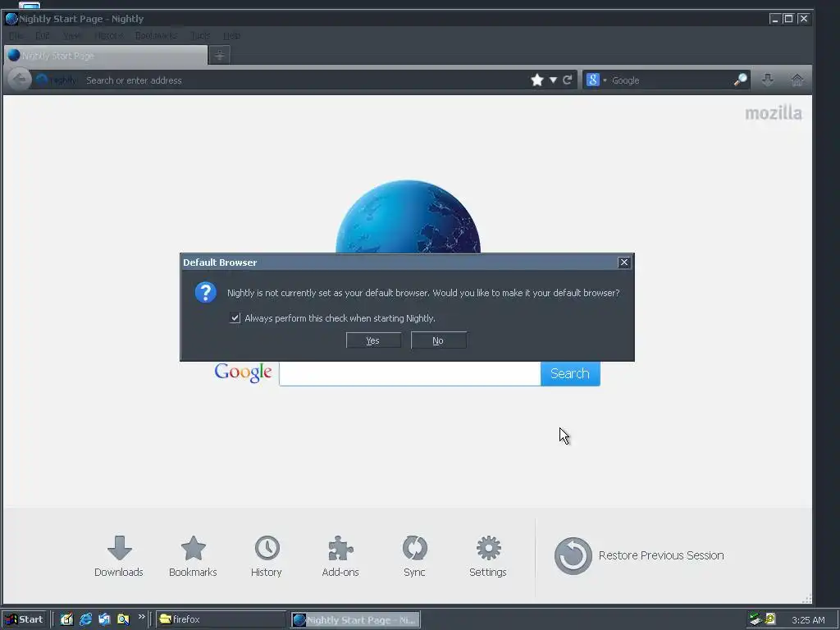Click the mozilla wordmark link
The width and height of the screenshot is (840, 630).
[774, 113]
